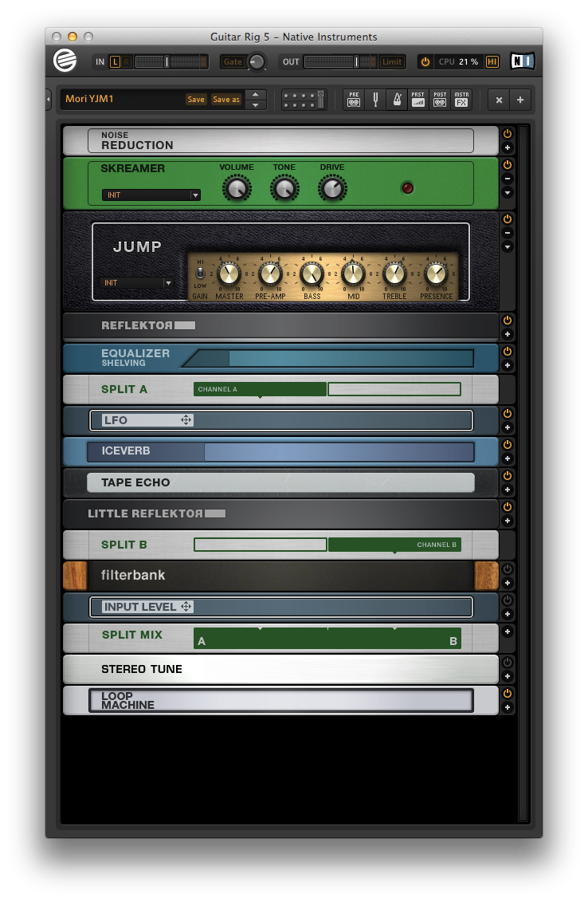This screenshot has width=588, height=901.
Task: Click the Jump MASTER knob
Action: [x=229, y=273]
